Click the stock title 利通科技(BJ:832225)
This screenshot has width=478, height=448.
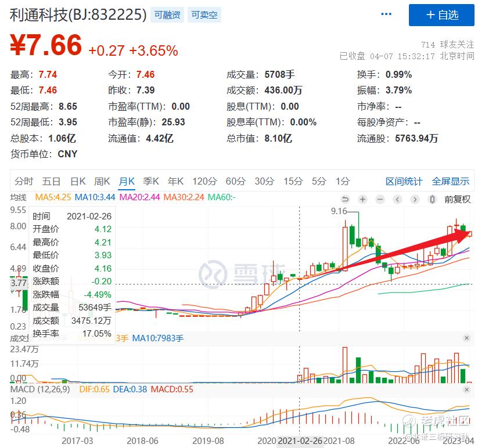pyautogui.click(x=78, y=15)
